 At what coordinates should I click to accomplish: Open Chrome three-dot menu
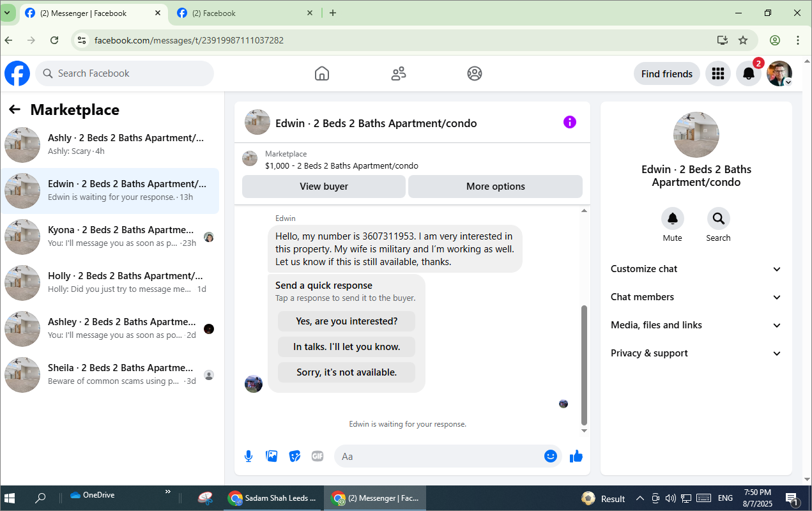click(x=798, y=40)
